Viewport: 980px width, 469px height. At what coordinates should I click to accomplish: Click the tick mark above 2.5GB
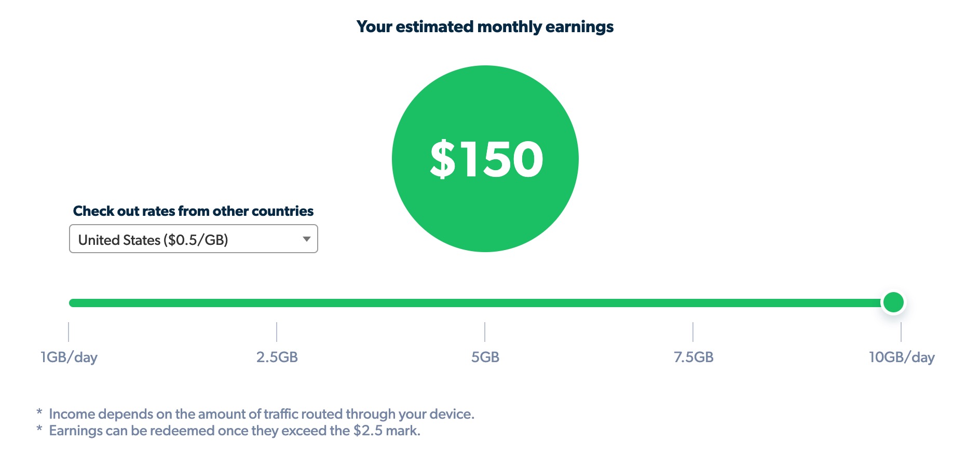tap(277, 332)
